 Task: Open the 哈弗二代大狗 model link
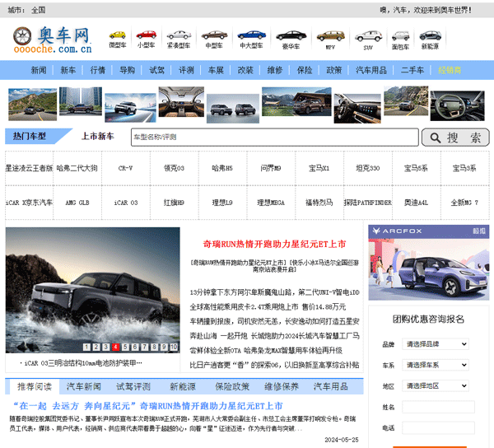tap(77, 168)
